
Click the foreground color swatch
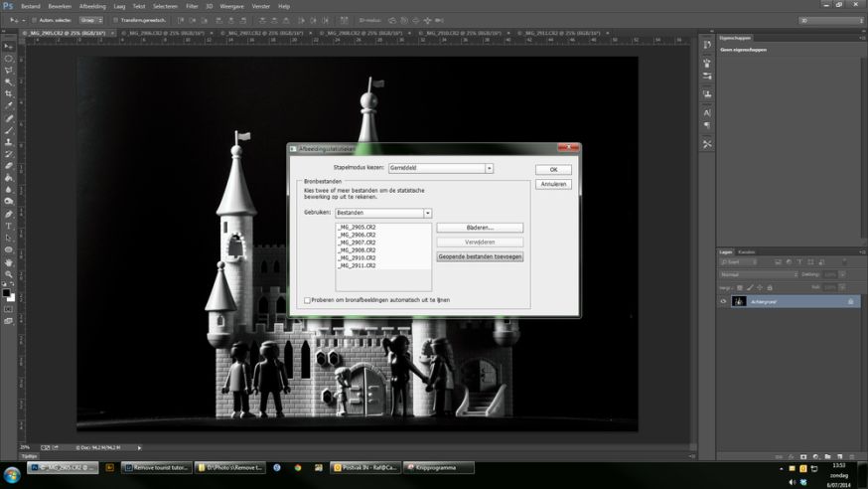coord(7,293)
